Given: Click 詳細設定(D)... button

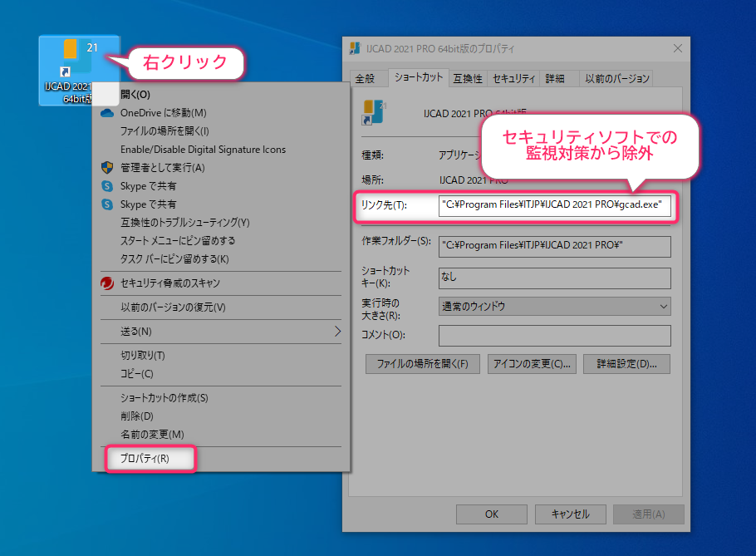Looking at the screenshot, I should (626, 364).
